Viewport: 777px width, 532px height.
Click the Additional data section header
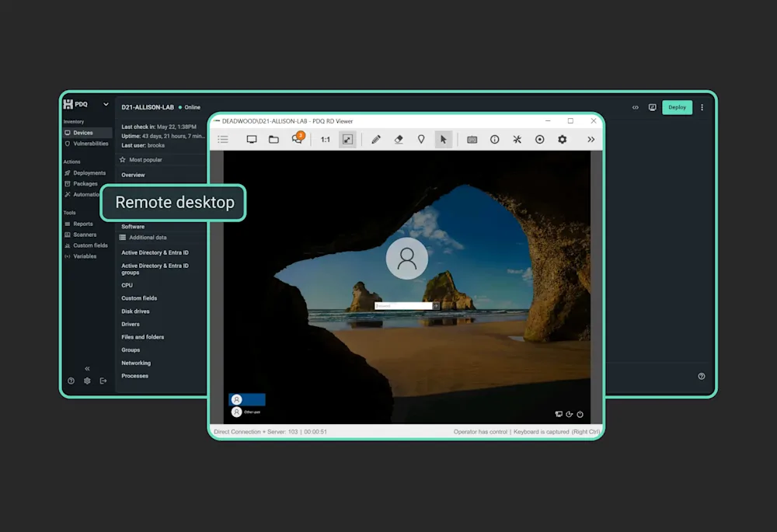pyautogui.click(x=143, y=238)
